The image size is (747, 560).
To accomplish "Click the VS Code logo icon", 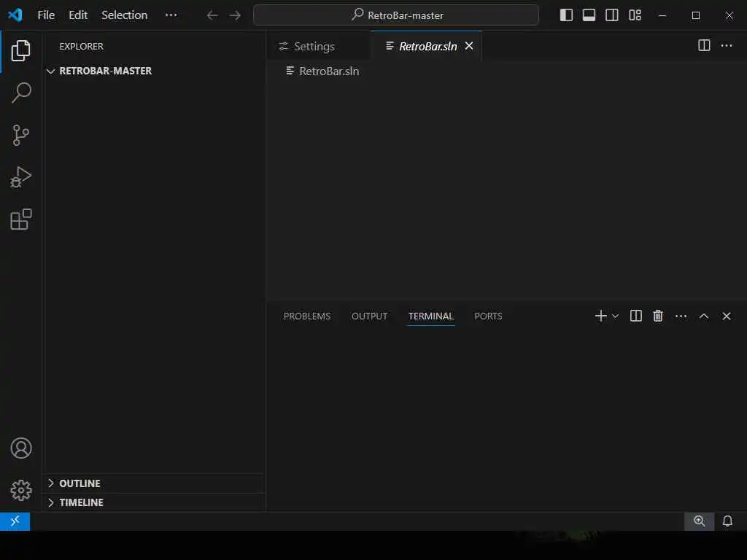I will tap(15, 15).
